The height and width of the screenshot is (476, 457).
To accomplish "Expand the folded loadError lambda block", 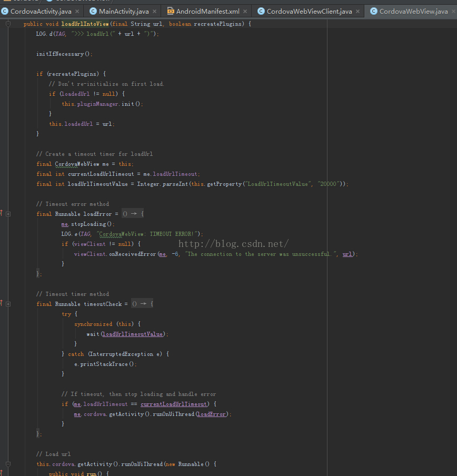I will coord(8,214).
